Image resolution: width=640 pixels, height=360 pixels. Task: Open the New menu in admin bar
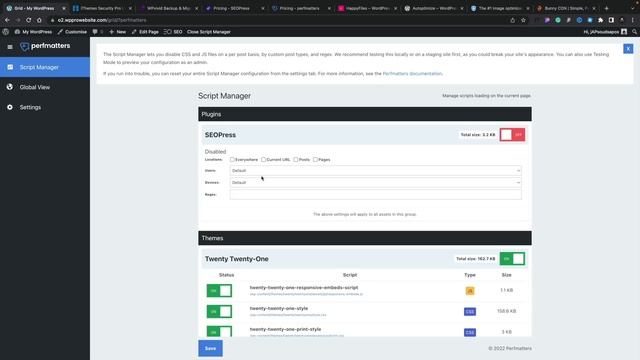118,32
